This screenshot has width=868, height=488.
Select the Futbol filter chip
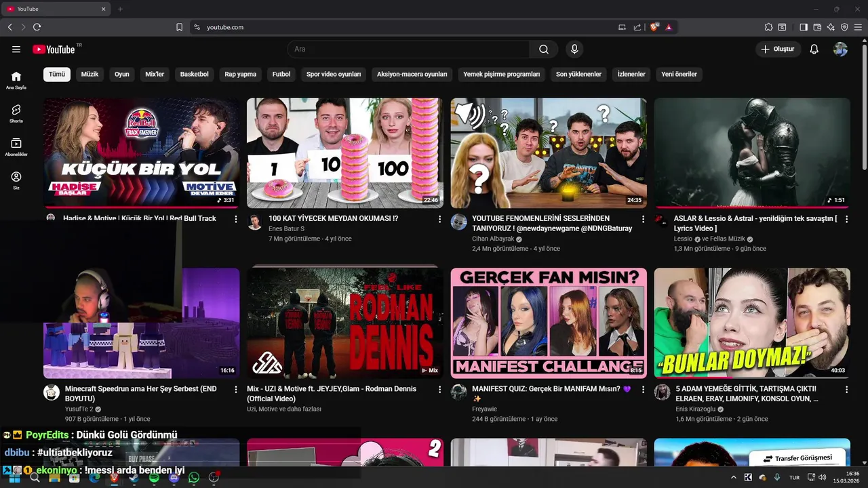pyautogui.click(x=281, y=74)
